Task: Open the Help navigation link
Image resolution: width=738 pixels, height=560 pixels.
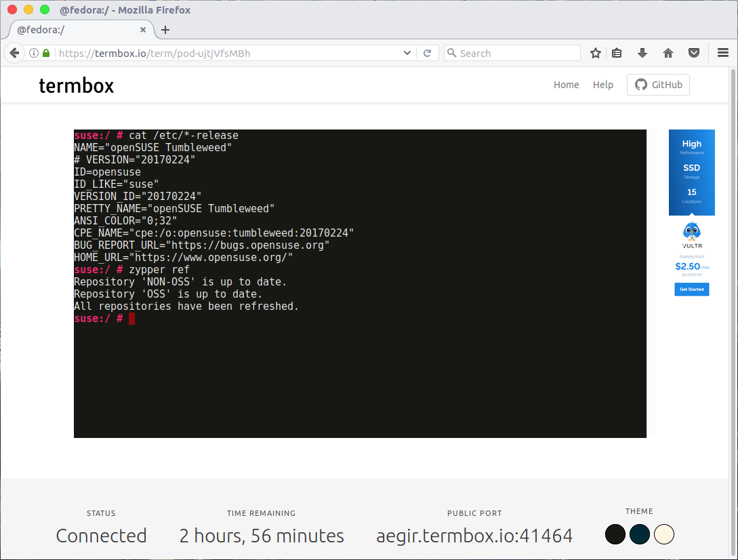Action: pos(603,85)
